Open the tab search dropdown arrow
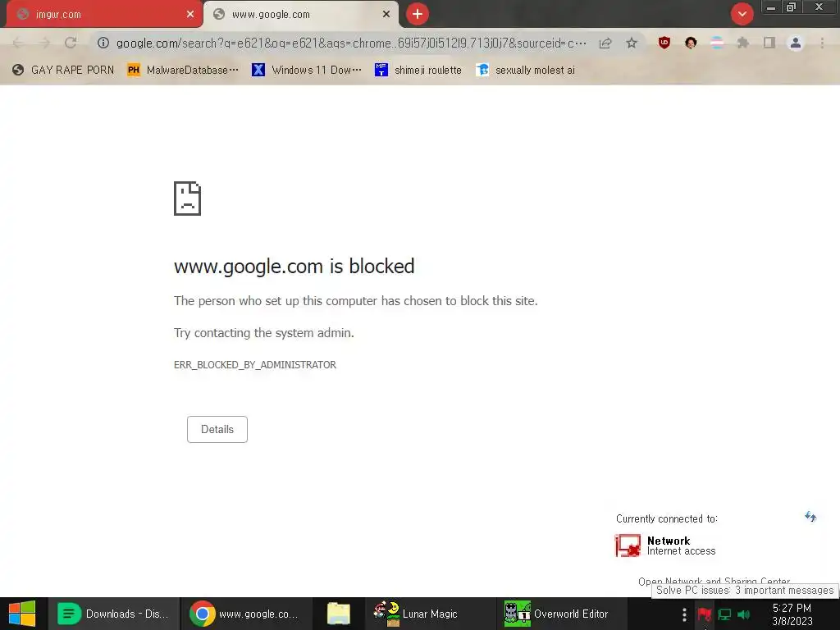840x630 pixels. pyautogui.click(x=742, y=14)
